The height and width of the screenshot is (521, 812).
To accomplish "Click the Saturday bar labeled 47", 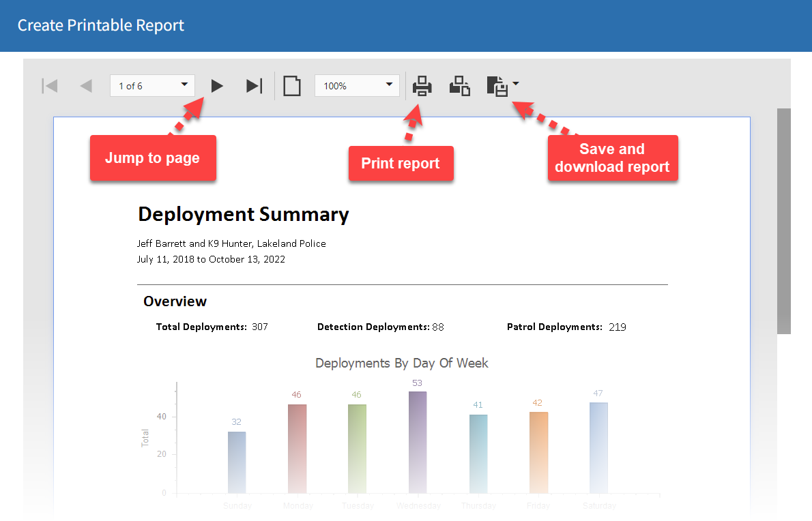I will tap(598, 448).
